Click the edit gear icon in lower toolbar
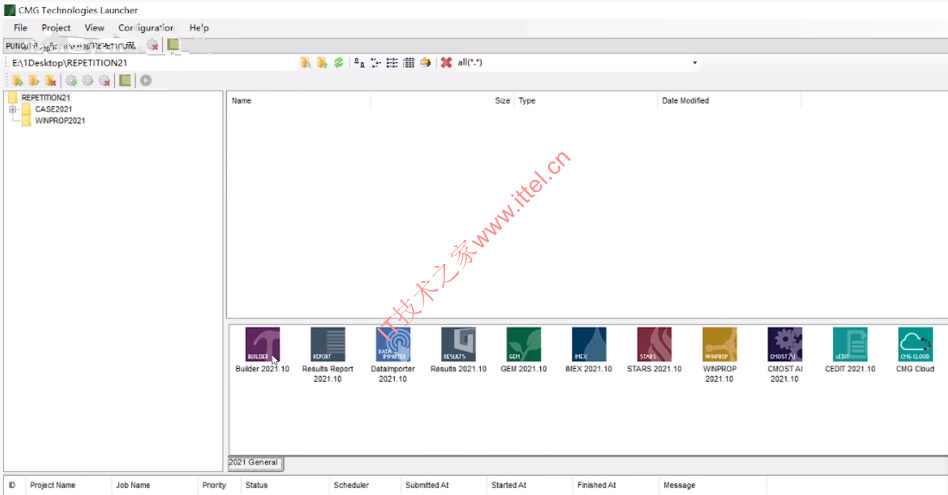Viewport: 948px width, 495px height. tap(88, 80)
